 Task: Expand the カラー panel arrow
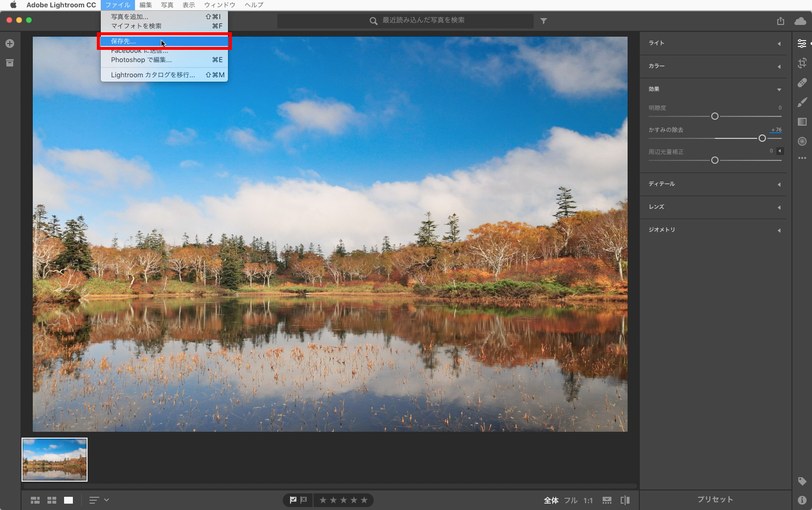pyautogui.click(x=779, y=67)
